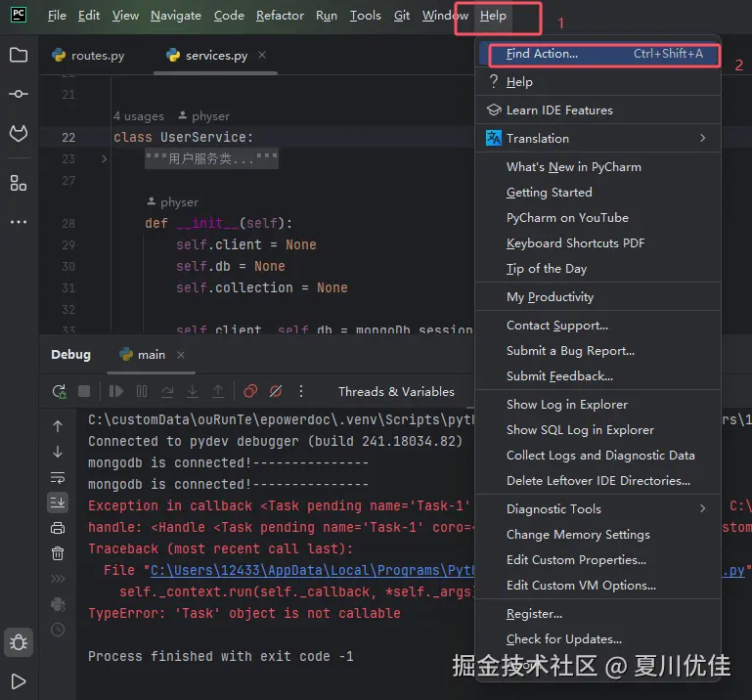Click the UserService class name

[202, 137]
